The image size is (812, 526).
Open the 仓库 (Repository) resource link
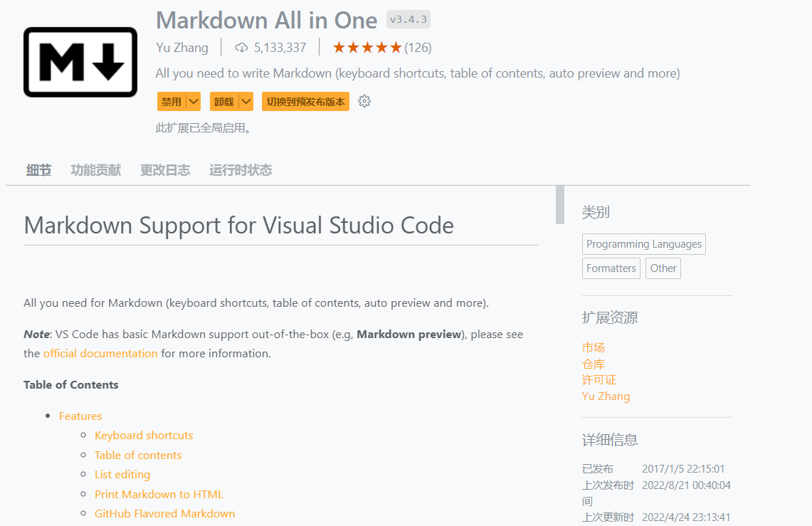coord(594,364)
